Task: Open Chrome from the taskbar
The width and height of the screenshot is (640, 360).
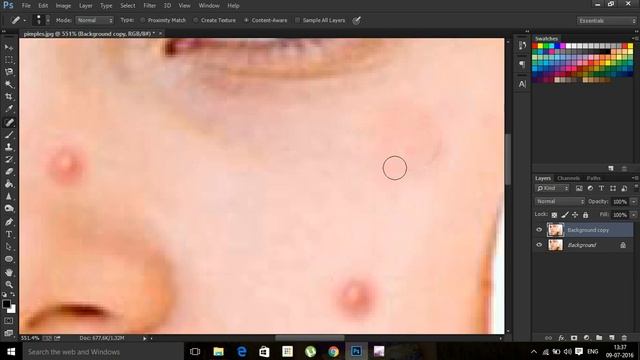Action: [333, 351]
